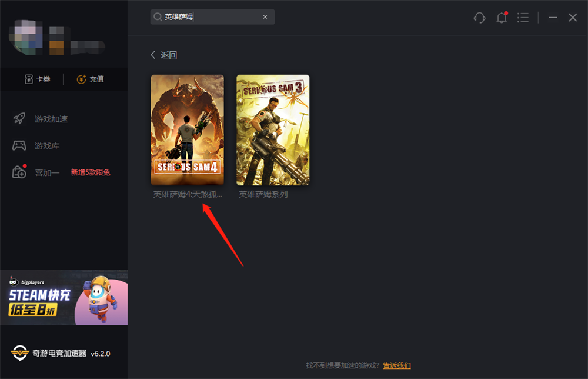Open the 新增5款限免 label

[91, 172]
